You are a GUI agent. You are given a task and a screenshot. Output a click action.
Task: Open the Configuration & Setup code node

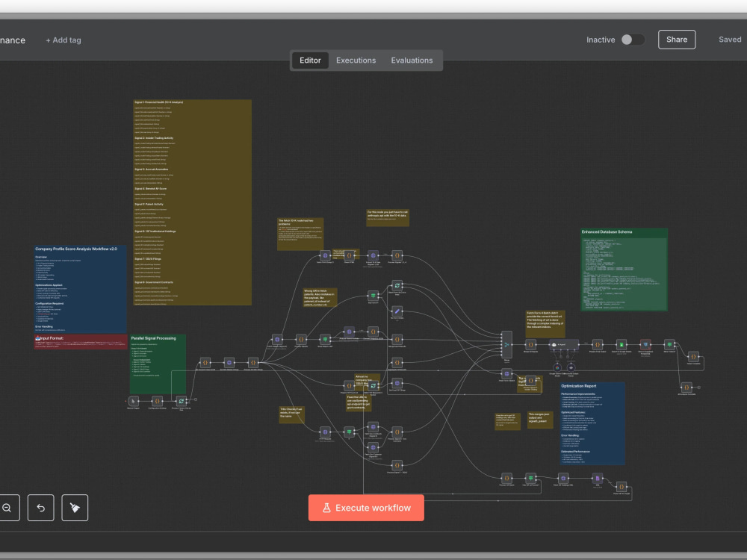pyautogui.click(x=157, y=401)
